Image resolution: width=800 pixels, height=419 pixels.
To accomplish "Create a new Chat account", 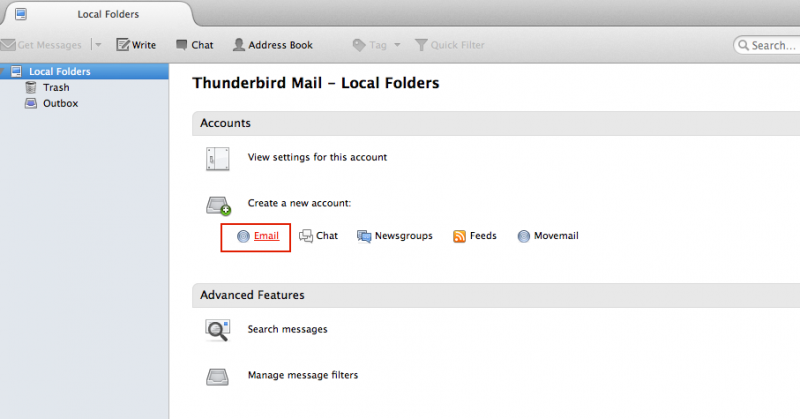I will point(327,236).
